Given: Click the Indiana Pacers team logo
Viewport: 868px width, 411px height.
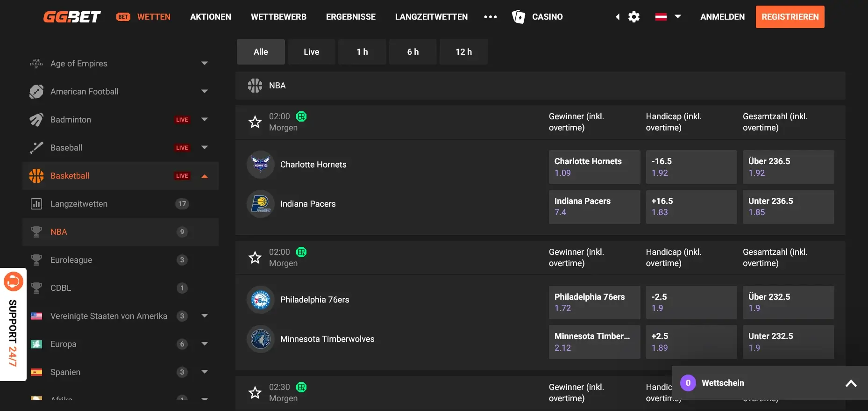Looking at the screenshot, I should tap(261, 204).
